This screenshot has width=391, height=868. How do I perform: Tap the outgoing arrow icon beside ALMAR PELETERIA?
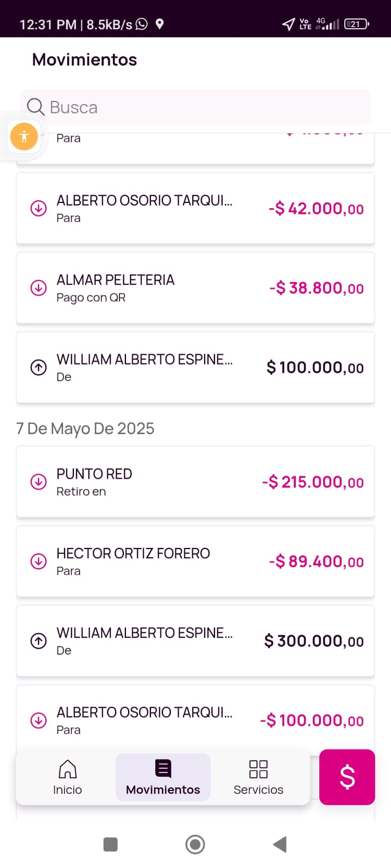(39, 288)
